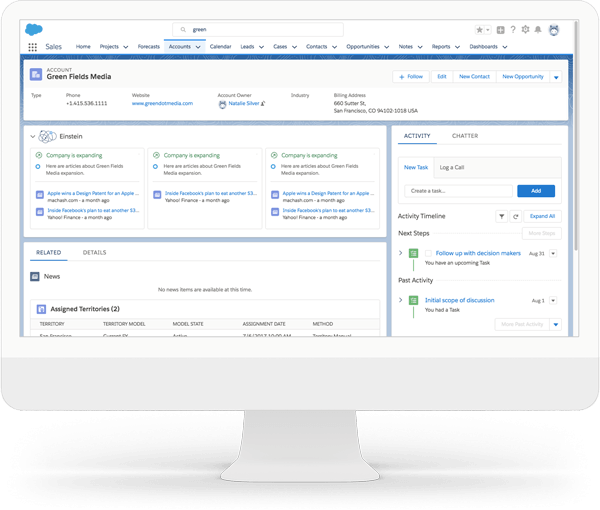
Task: Click the News section icon
Action: coord(35,276)
